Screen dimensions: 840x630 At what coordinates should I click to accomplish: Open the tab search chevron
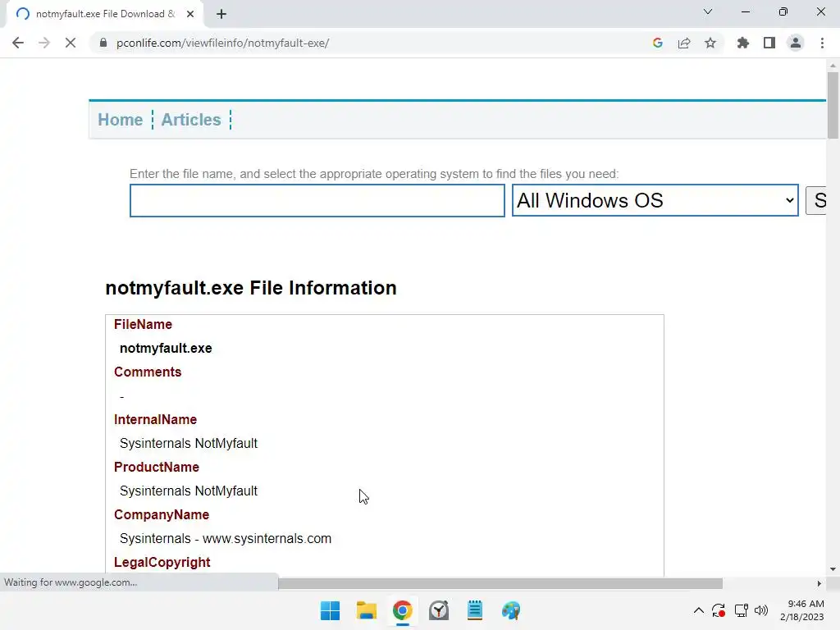[x=708, y=11]
